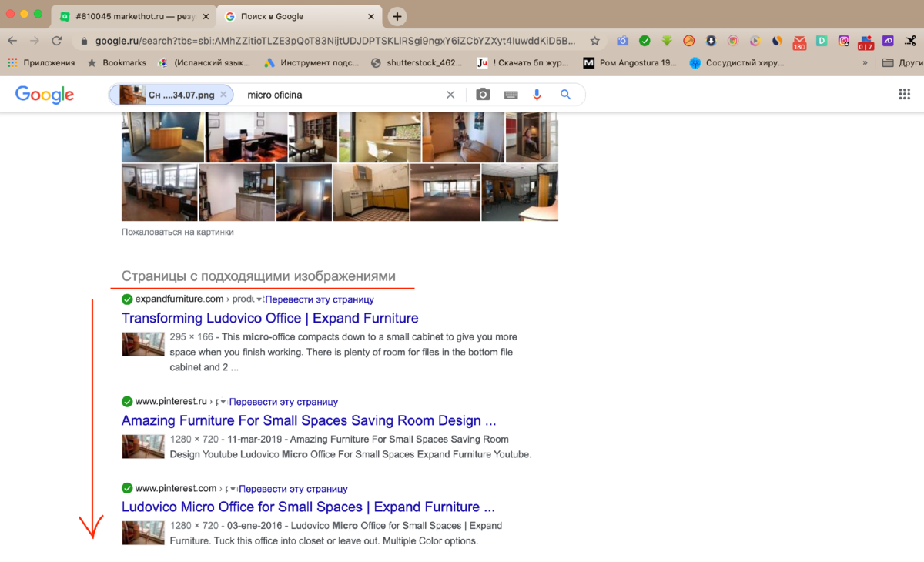Clear the search query text
This screenshot has height=562, width=924.
click(x=450, y=95)
